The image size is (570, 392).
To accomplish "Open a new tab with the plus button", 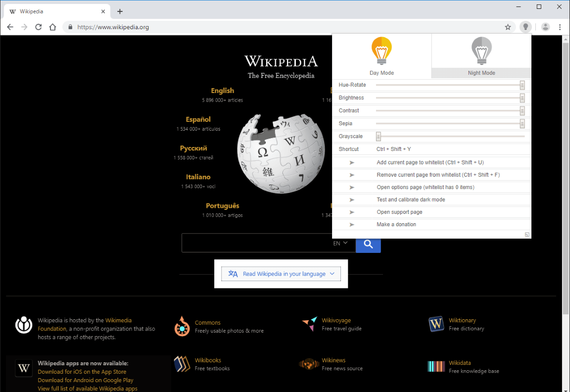I will coord(120,11).
